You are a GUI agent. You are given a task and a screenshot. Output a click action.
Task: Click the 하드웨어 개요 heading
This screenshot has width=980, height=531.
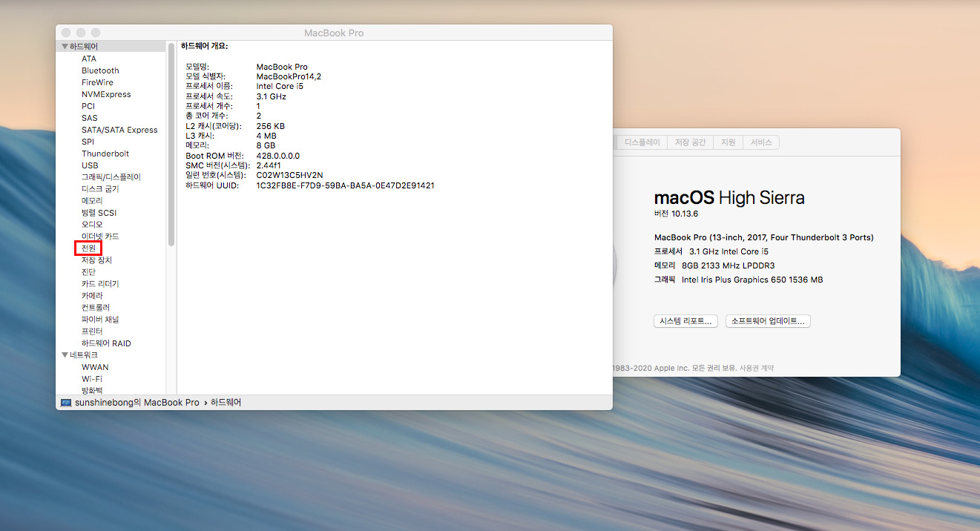tap(204, 46)
